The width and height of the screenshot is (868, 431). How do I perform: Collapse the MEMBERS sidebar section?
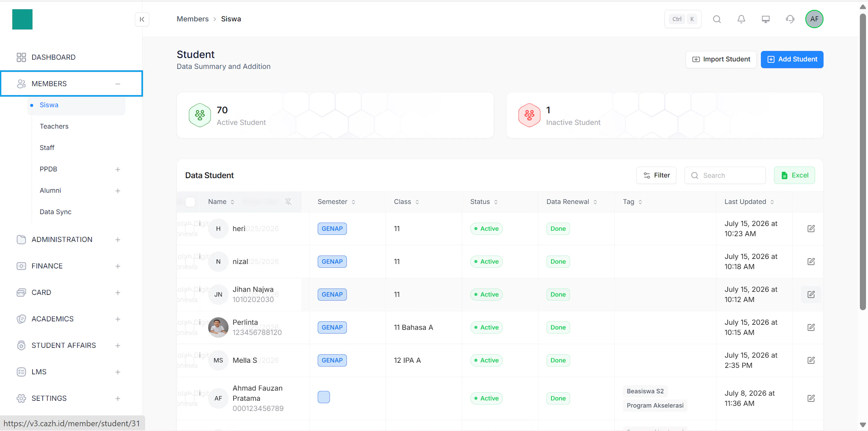tap(118, 84)
